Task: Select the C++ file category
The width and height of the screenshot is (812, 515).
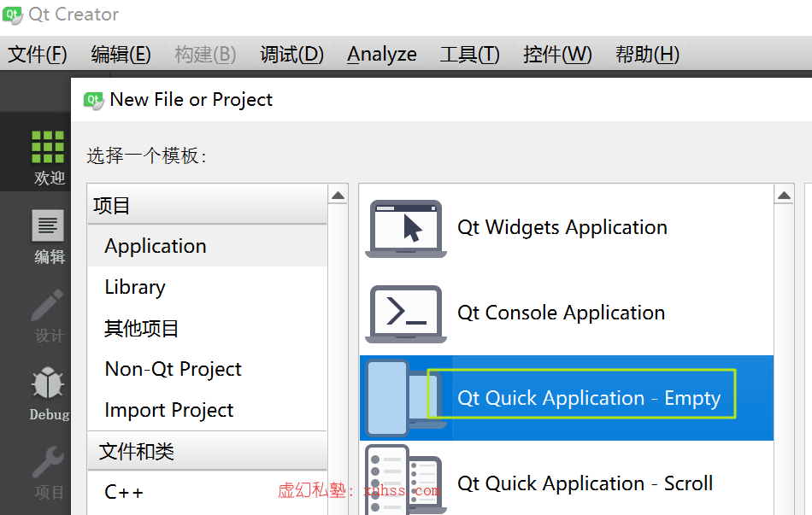Action: [x=208, y=492]
